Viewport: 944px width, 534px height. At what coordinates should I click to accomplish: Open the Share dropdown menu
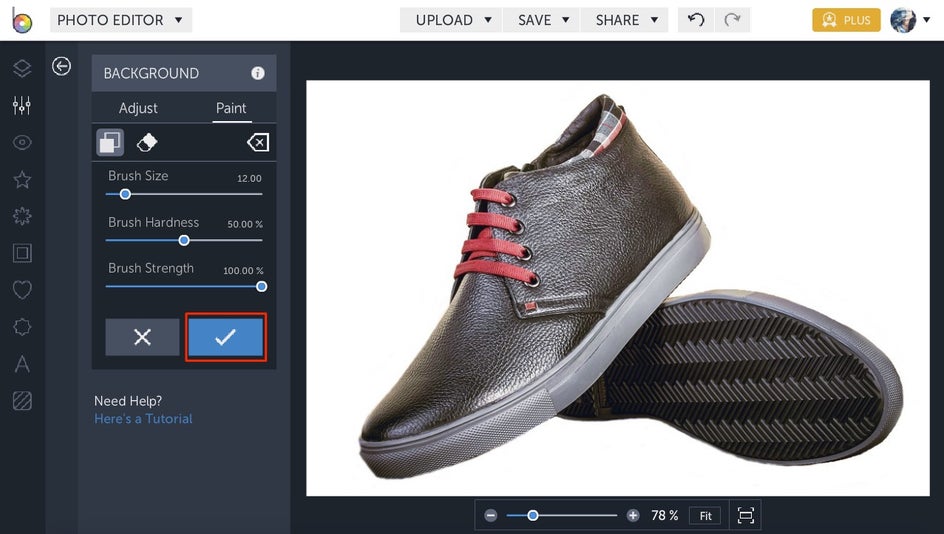(x=624, y=20)
